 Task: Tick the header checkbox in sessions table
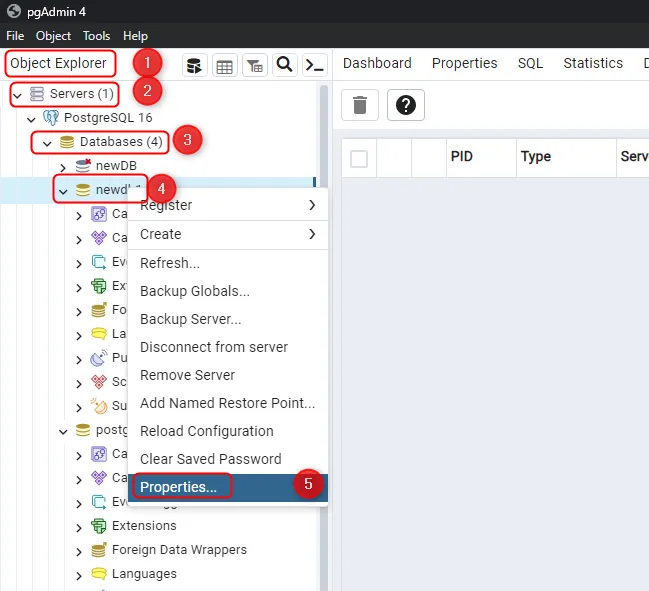tap(359, 158)
